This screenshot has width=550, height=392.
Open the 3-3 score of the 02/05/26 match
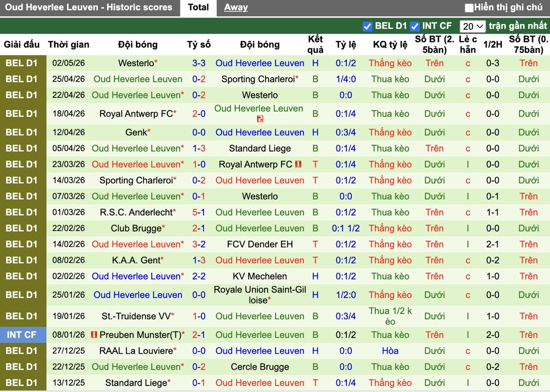tap(199, 63)
